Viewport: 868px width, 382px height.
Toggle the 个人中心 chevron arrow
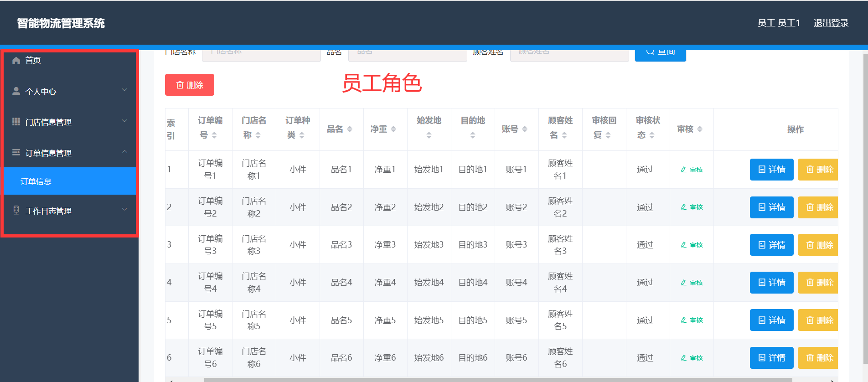(x=124, y=90)
